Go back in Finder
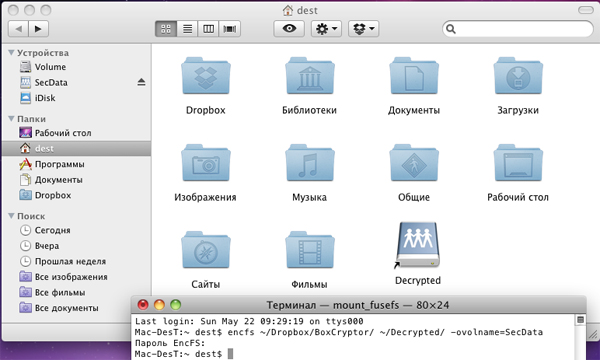This screenshot has width=600, height=360. (x=18, y=29)
